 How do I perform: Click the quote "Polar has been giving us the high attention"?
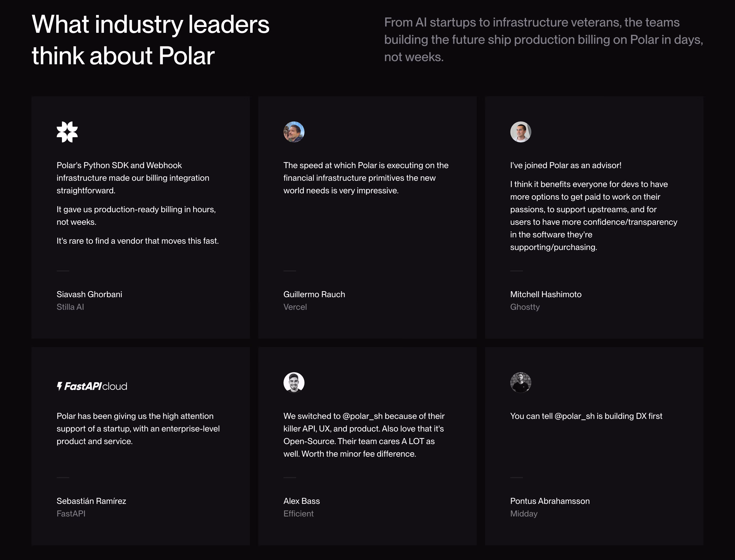[x=138, y=429]
